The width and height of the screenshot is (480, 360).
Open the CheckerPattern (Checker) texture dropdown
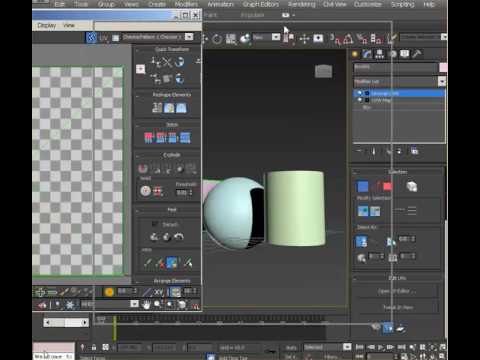click(x=189, y=37)
